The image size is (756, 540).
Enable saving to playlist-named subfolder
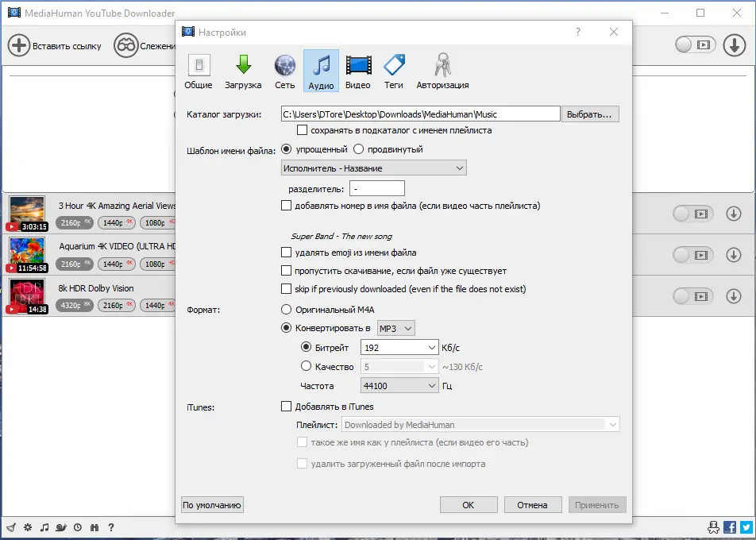303,130
